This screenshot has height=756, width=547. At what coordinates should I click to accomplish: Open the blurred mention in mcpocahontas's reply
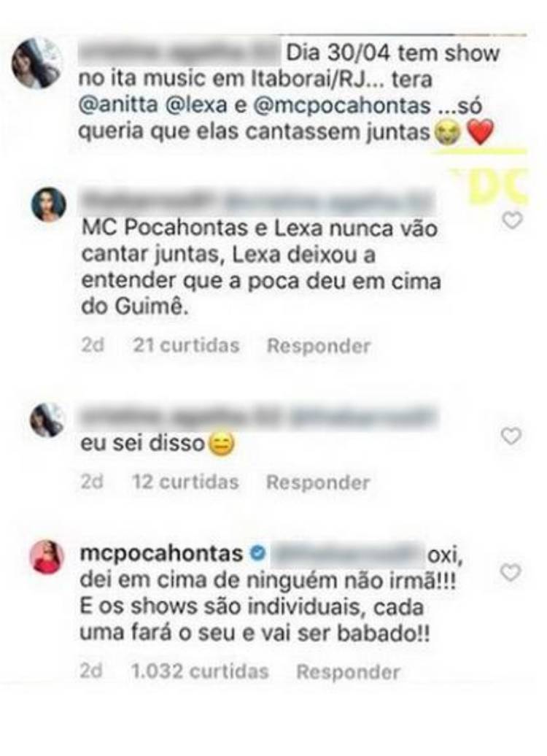tap(348, 555)
